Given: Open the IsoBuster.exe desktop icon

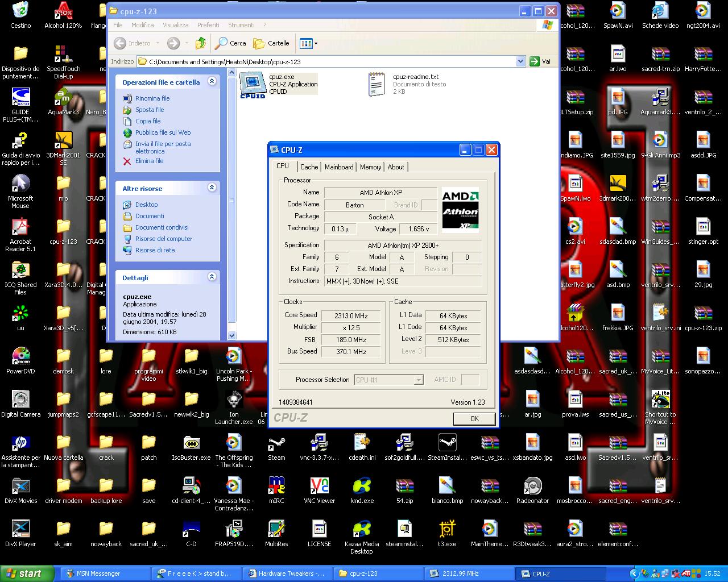Looking at the screenshot, I should tap(191, 448).
